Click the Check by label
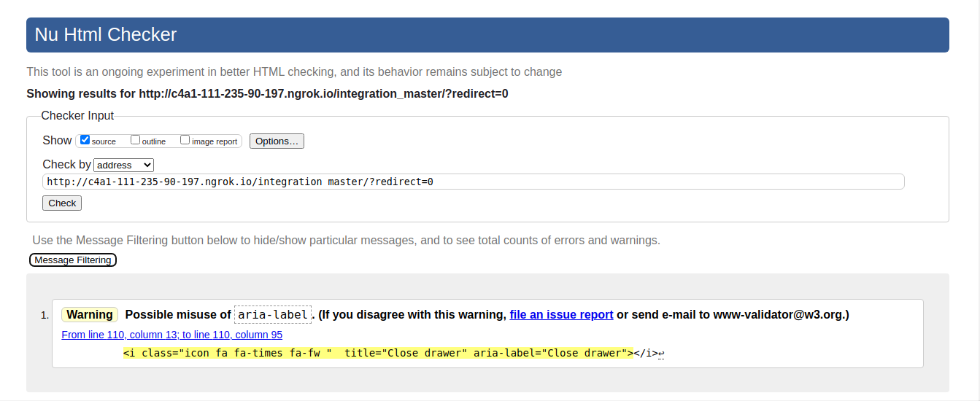 click(67, 165)
